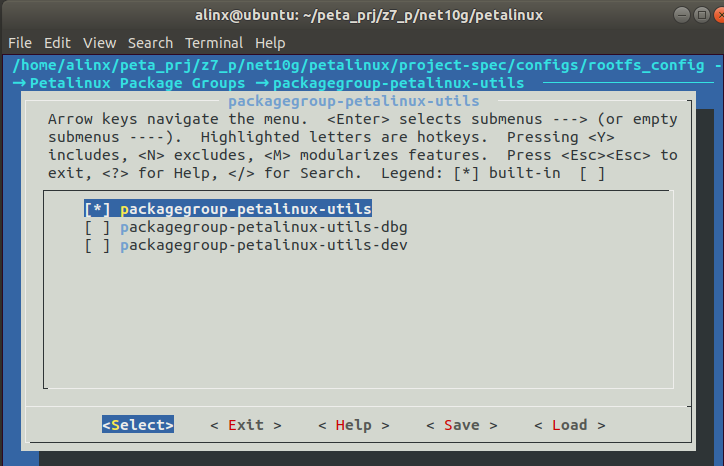Select the packagegroup-petalinux-utils entry text
Viewport: 724px width, 466px height.
(x=246, y=209)
